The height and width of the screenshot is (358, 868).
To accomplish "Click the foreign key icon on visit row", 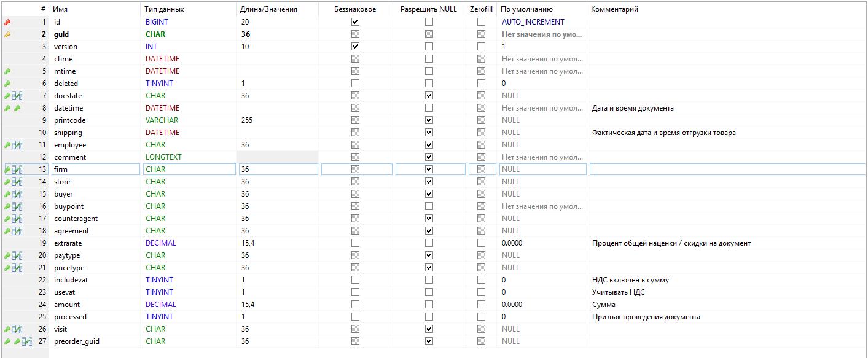I will (x=18, y=329).
